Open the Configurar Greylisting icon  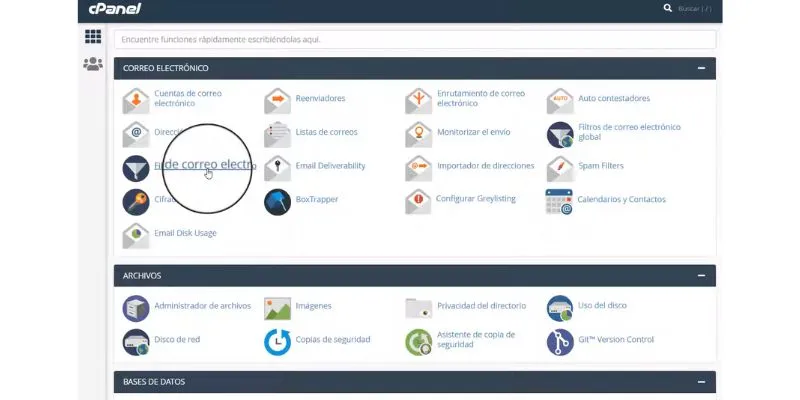[419, 202]
